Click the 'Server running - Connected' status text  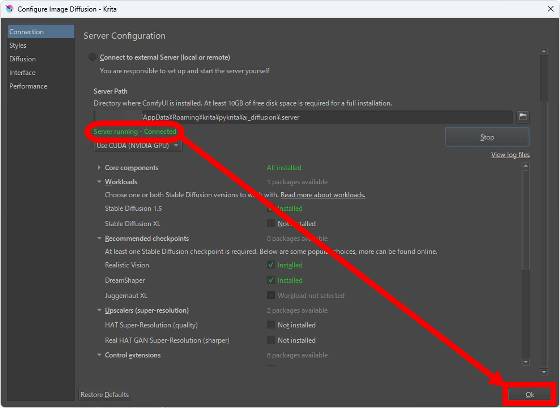(x=135, y=131)
